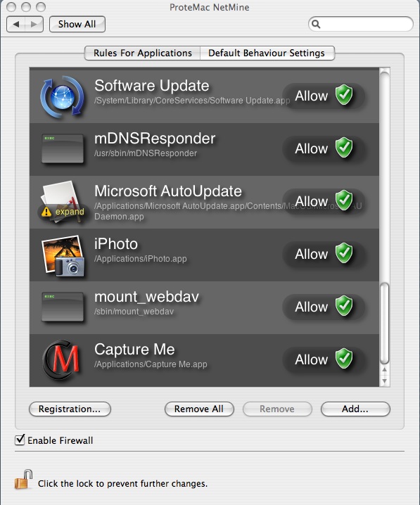Open the Default Behaviour Settings tab
Screen dimensions: 420x505
coord(267,53)
